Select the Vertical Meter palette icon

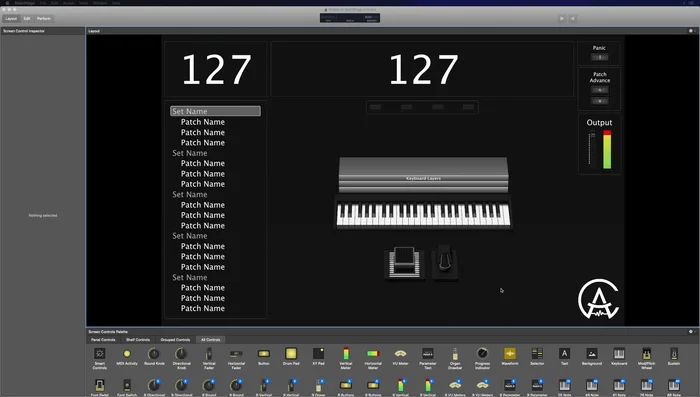(346, 354)
